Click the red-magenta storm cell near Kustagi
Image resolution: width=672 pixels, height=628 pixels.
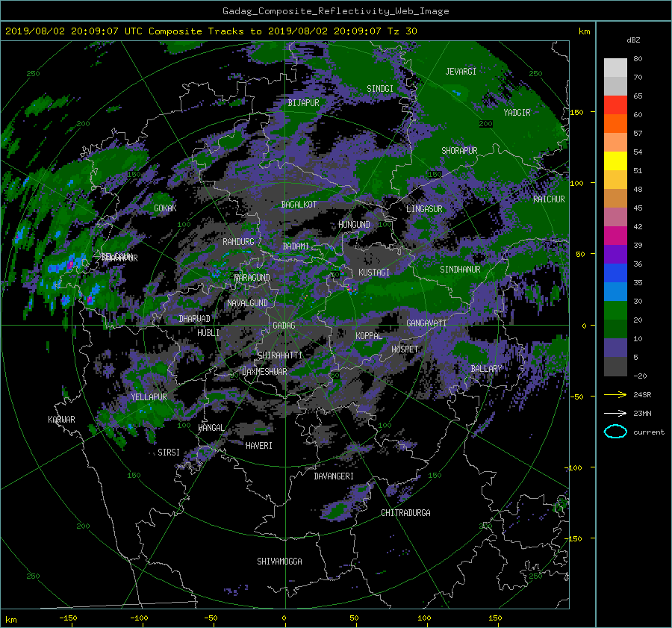pos(352,289)
